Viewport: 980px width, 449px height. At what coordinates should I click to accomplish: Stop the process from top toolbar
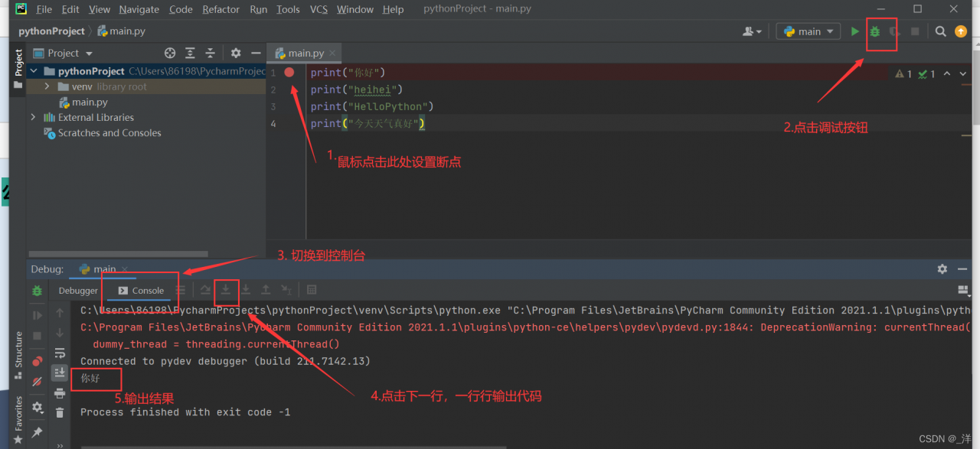(x=915, y=31)
